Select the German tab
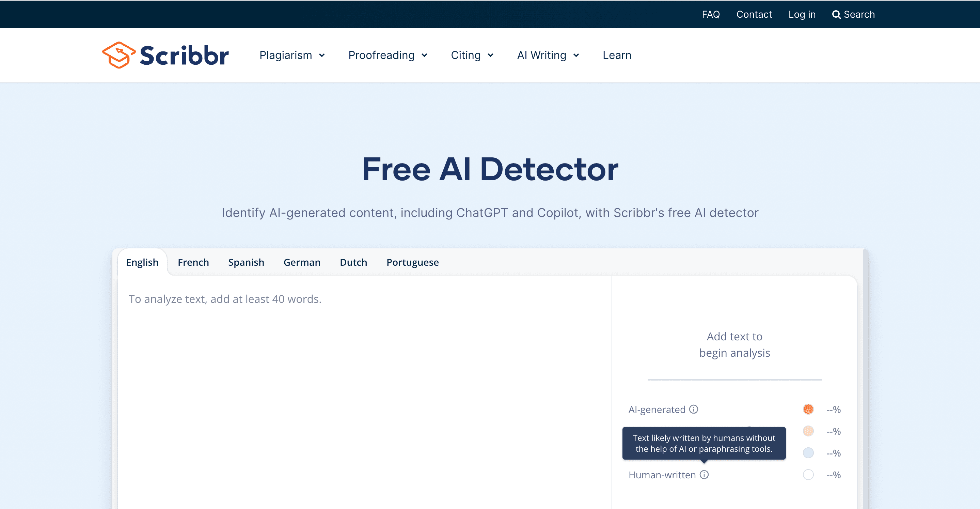Viewport: 980px width, 509px height. pos(302,262)
